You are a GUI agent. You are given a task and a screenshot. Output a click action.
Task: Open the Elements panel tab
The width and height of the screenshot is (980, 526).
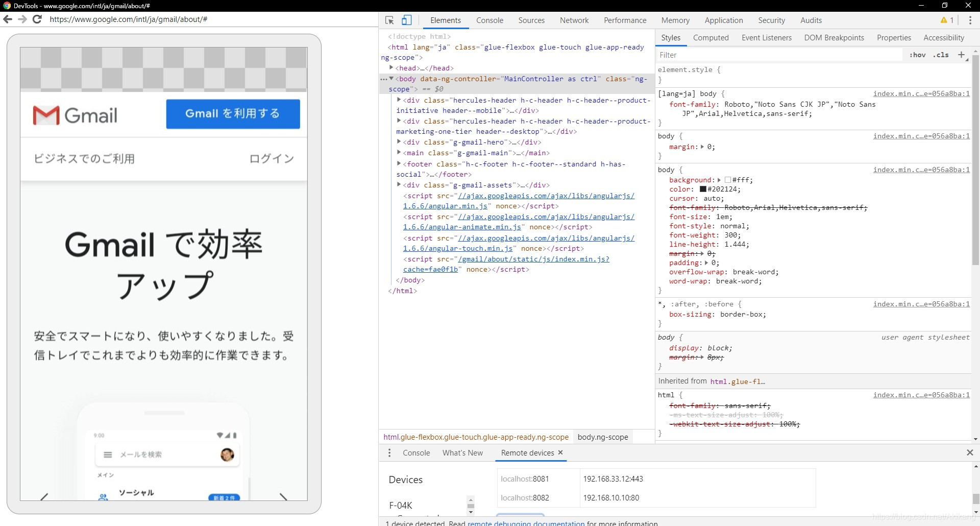(x=445, y=20)
